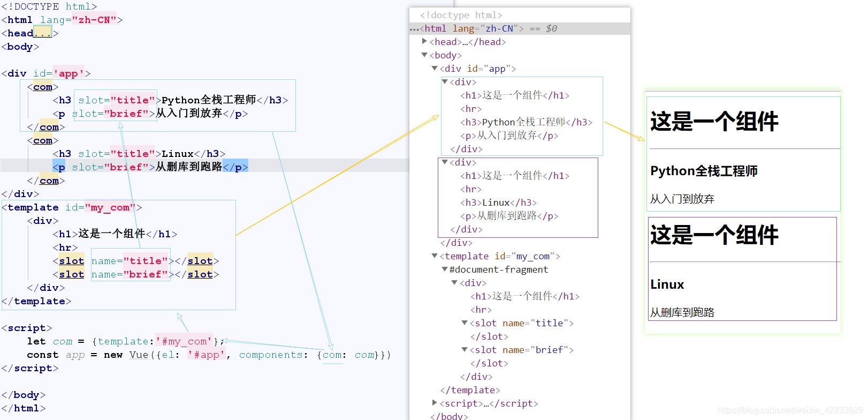Expand the collapsed head node in DevTools
Viewport: 868px width, 420px height.
coord(424,41)
